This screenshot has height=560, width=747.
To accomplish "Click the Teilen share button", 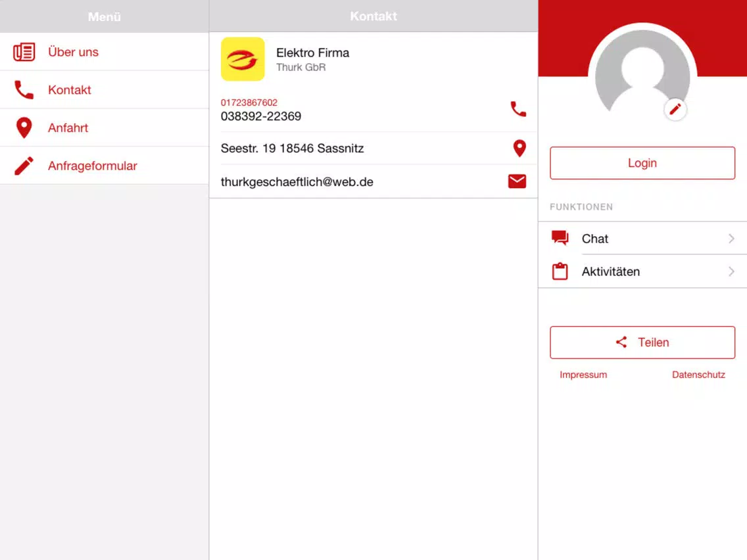I will [x=642, y=342].
